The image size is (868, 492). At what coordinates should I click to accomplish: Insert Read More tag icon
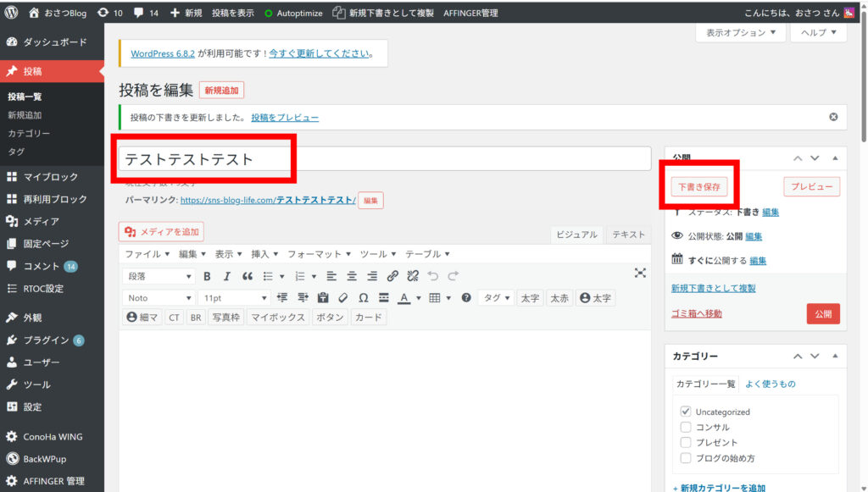click(x=384, y=298)
